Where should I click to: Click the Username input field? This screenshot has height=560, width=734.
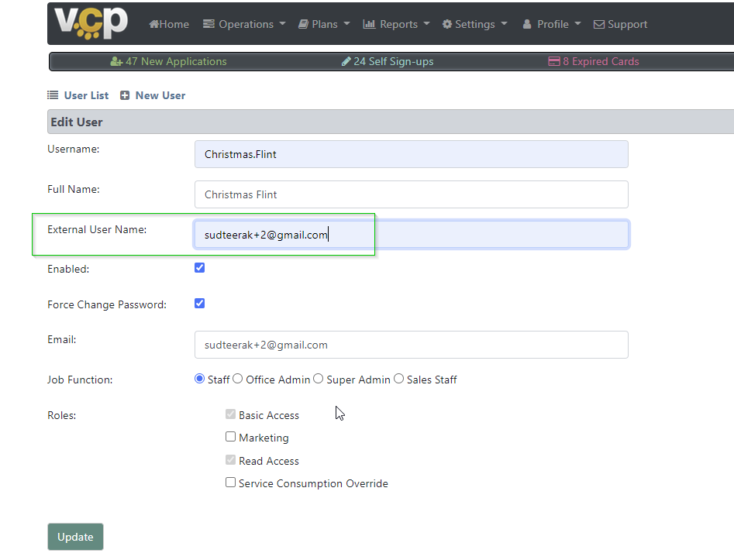point(412,154)
